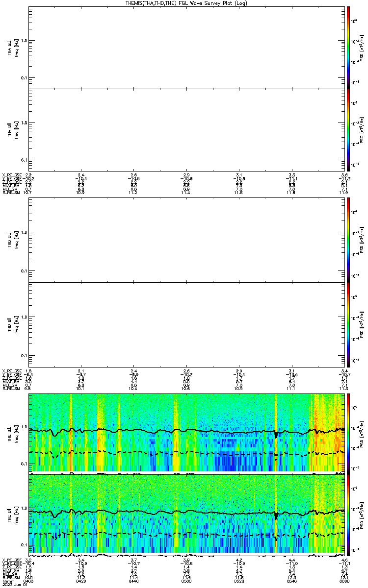
Task: Click the dashed black line in THE BII
Action: point(186,535)
